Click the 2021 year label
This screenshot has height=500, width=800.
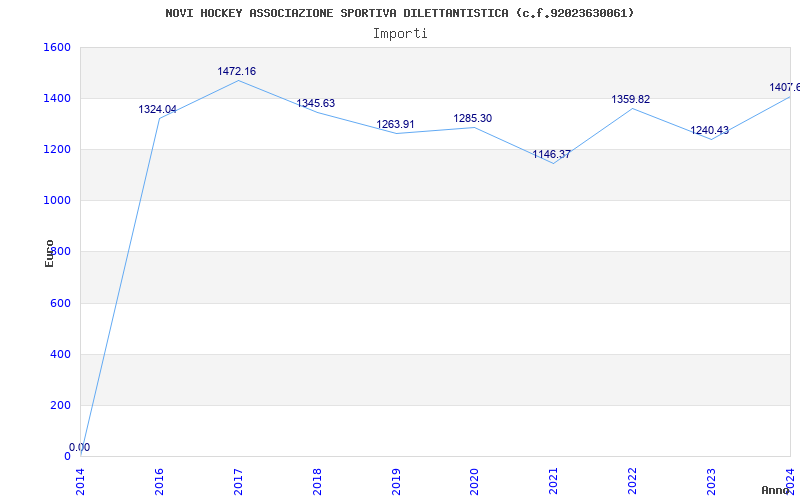click(x=554, y=481)
